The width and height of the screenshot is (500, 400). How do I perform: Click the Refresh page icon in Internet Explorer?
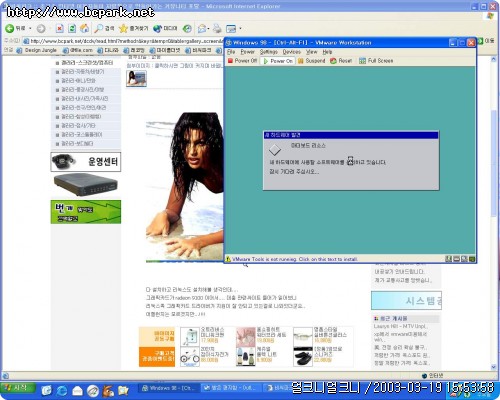[72, 29]
